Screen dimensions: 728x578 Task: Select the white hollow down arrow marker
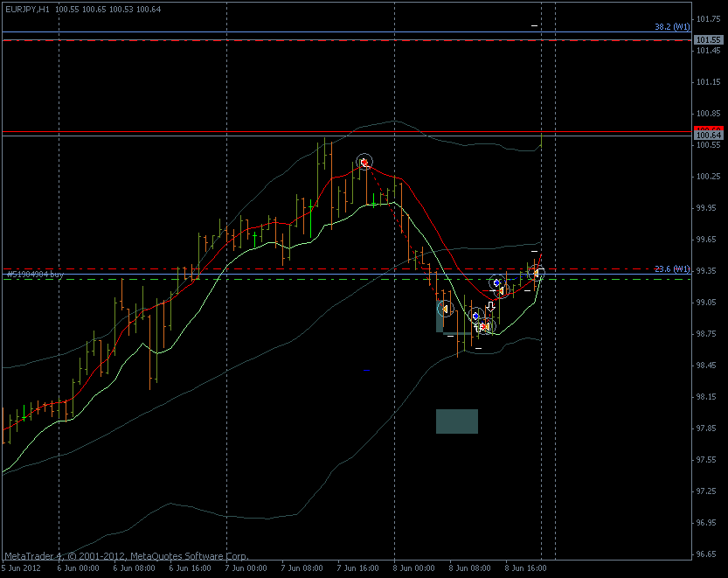(489, 307)
